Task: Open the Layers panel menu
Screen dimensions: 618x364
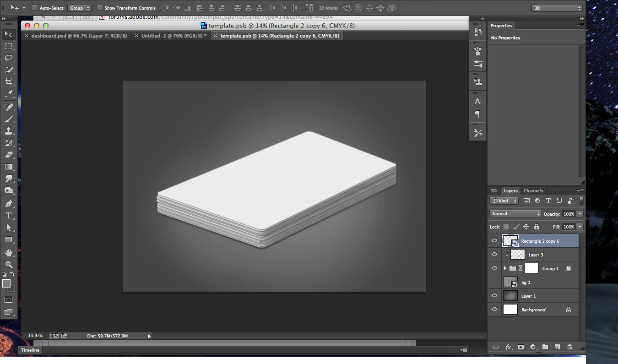Action: 580,191
